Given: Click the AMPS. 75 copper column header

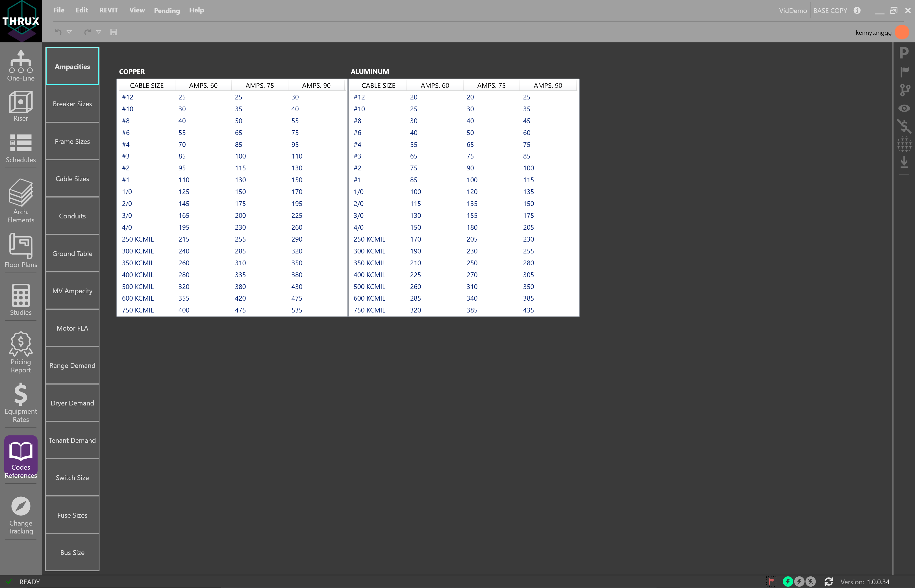Looking at the screenshot, I should click(x=260, y=86).
